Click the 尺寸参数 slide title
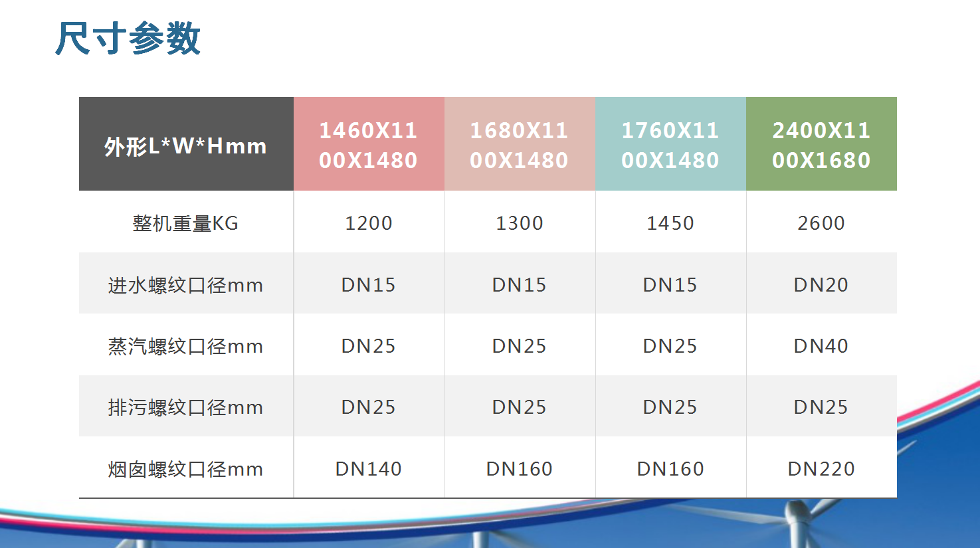The width and height of the screenshot is (980, 548). pos(128,38)
